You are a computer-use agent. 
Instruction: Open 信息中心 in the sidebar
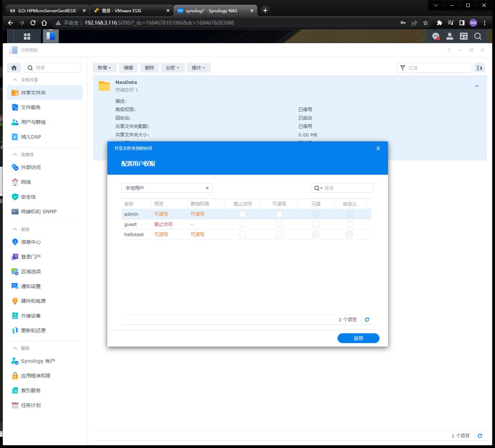coord(45,242)
